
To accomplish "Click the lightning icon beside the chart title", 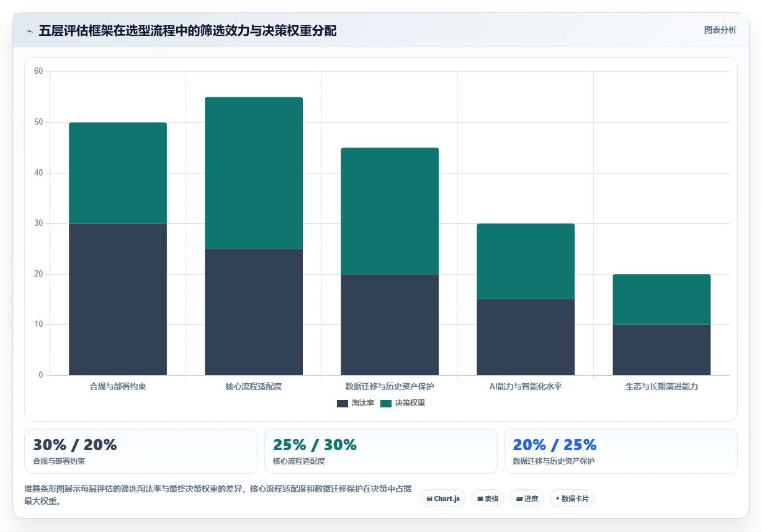I will pos(29,31).
